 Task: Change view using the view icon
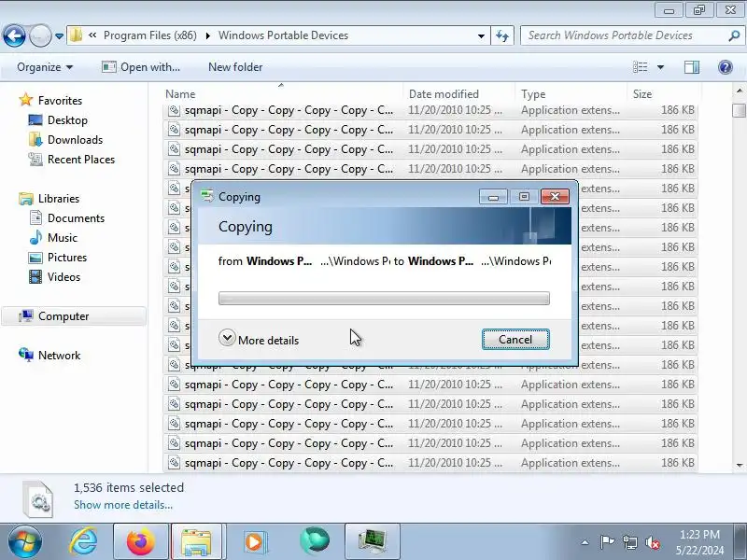tap(640, 67)
